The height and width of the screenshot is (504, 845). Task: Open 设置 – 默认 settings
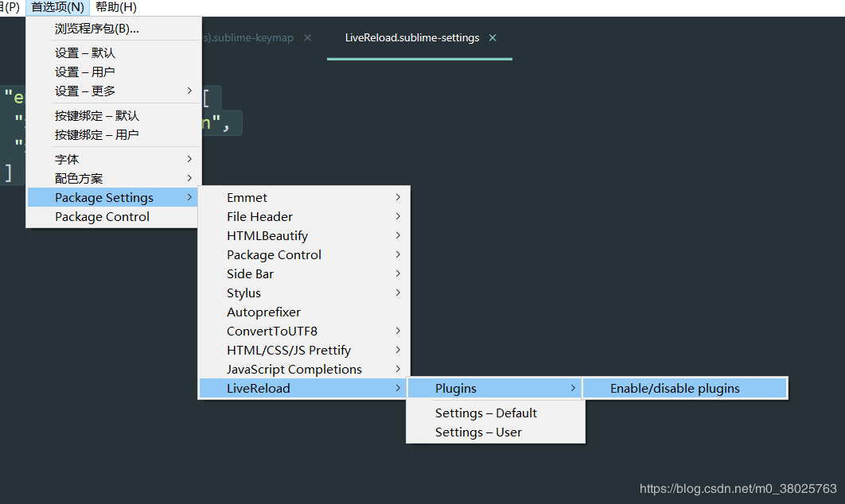click(114, 52)
